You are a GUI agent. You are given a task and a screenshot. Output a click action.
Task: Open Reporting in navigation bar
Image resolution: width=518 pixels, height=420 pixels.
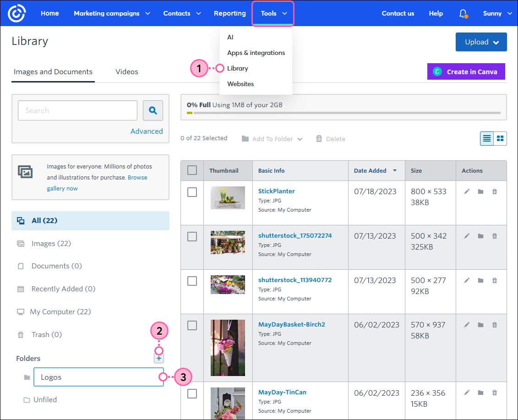229,13
